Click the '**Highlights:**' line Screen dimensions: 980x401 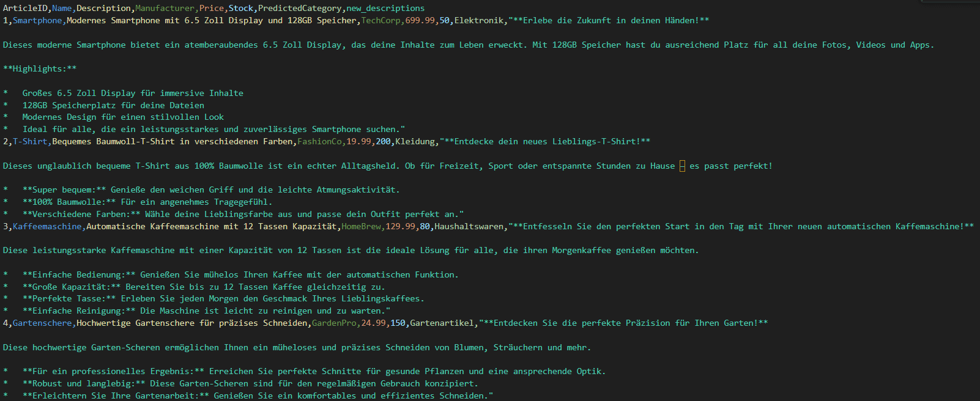(x=40, y=69)
